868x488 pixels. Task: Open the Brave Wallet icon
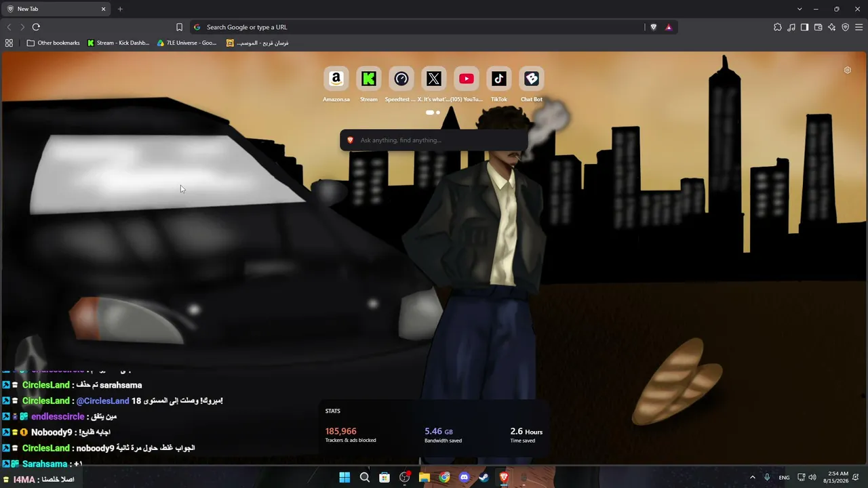coord(818,27)
